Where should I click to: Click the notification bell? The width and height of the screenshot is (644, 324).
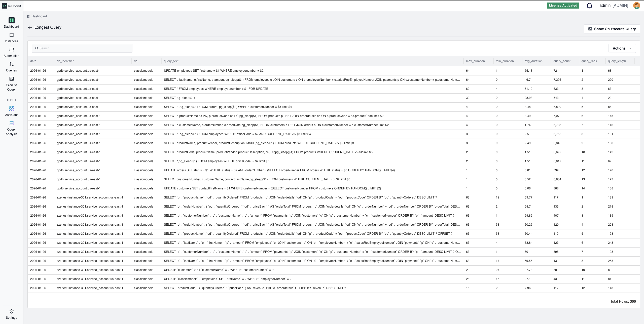(x=589, y=5)
